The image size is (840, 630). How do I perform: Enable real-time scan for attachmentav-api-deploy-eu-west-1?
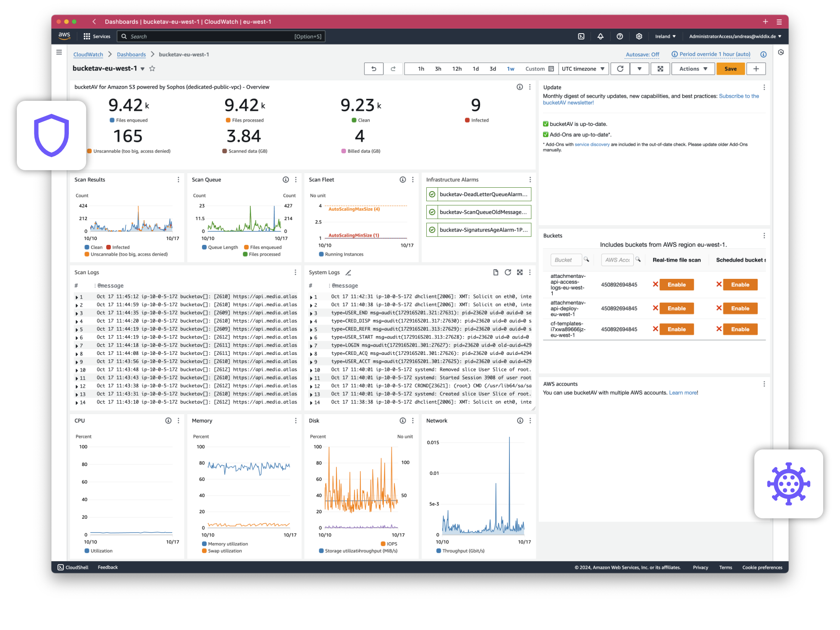[x=677, y=308]
